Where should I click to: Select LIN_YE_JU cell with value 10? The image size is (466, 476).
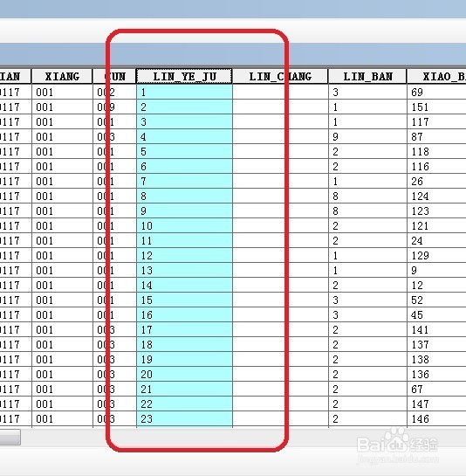[x=184, y=226]
